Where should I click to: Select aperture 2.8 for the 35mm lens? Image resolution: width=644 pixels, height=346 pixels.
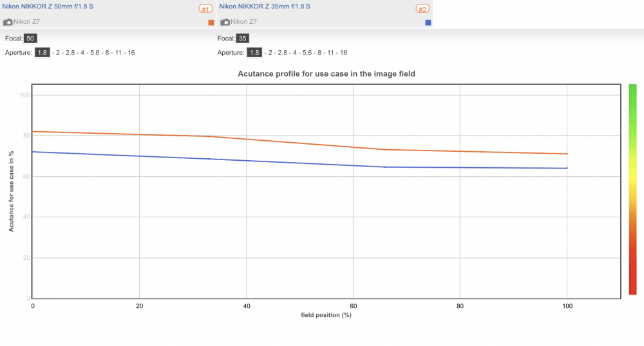pos(283,53)
